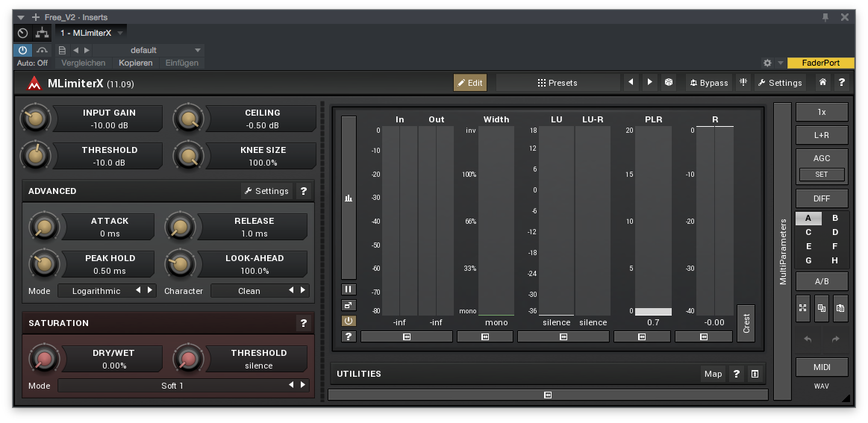The width and height of the screenshot is (868, 423).
Task: Click the Crest tab beside the R meter
Action: pyautogui.click(x=746, y=323)
